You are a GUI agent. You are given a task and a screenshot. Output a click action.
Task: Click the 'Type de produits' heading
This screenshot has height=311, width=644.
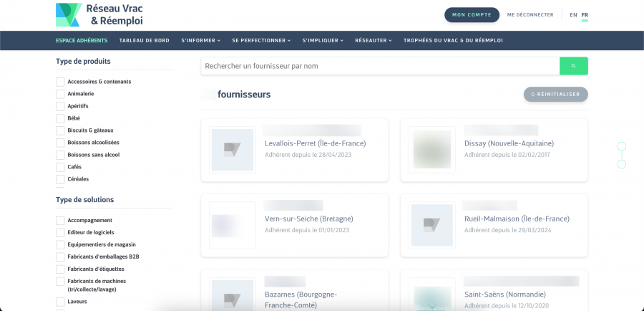coord(83,62)
